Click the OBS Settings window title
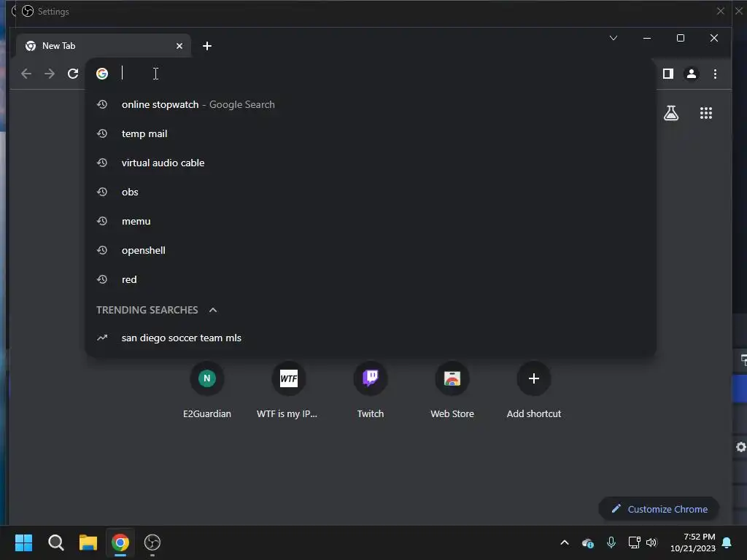Image resolution: width=747 pixels, height=560 pixels. pos(53,12)
